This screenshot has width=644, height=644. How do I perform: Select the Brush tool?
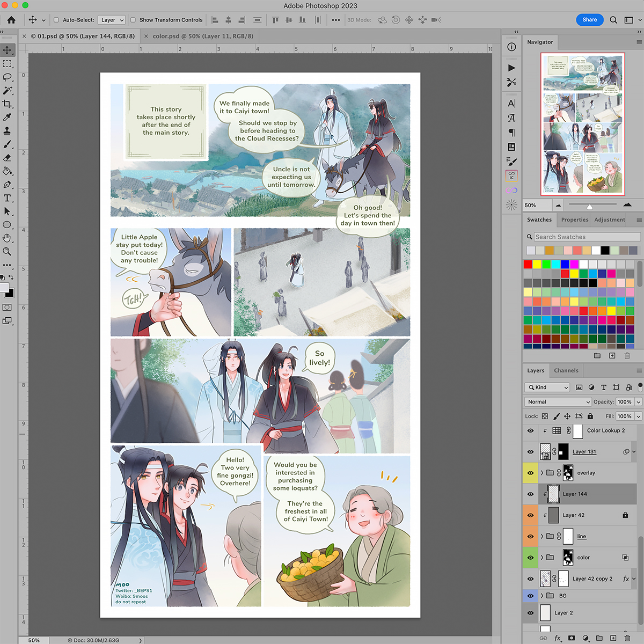click(x=7, y=144)
